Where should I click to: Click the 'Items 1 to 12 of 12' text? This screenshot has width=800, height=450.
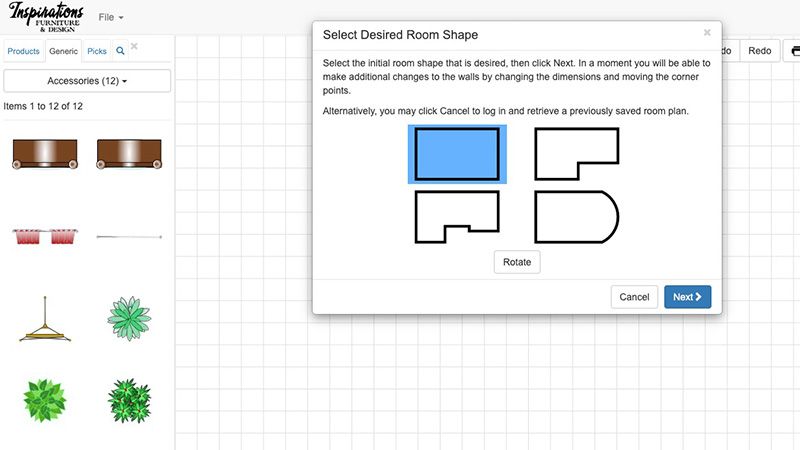tap(43, 106)
